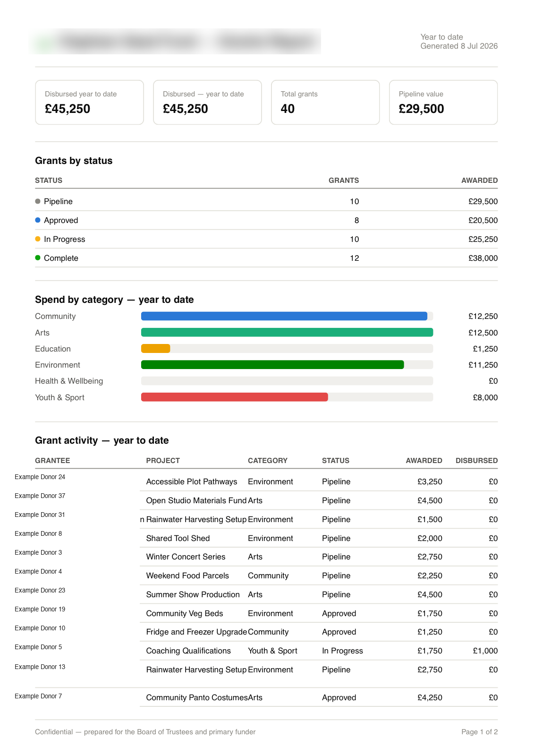Click the Health & Wellbeing category label
534x756 pixels.
pyautogui.click(x=69, y=381)
